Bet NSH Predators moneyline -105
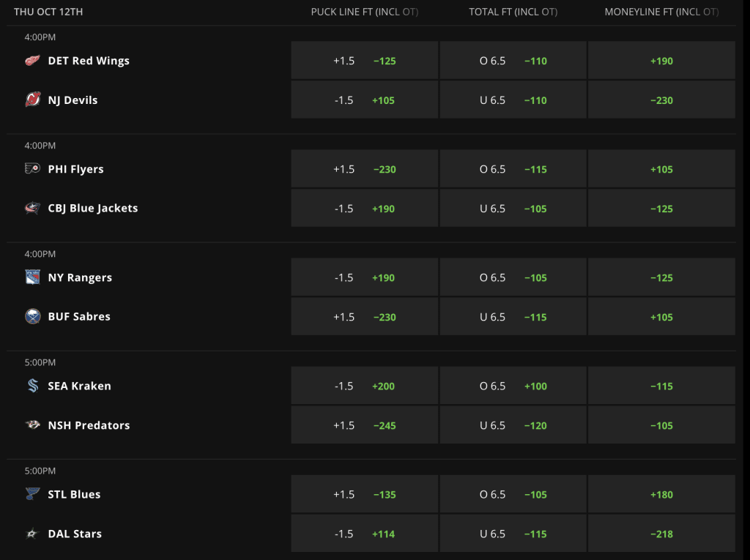This screenshot has height=560, width=750. (661, 425)
